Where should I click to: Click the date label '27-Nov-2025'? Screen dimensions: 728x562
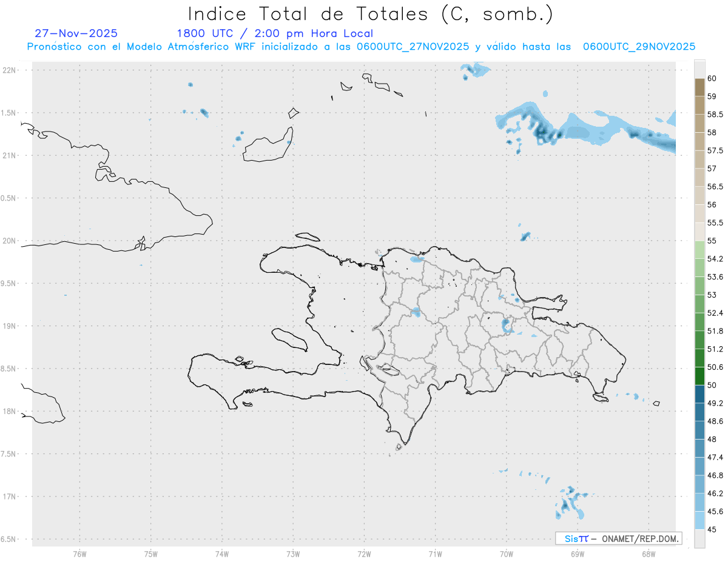(76, 33)
